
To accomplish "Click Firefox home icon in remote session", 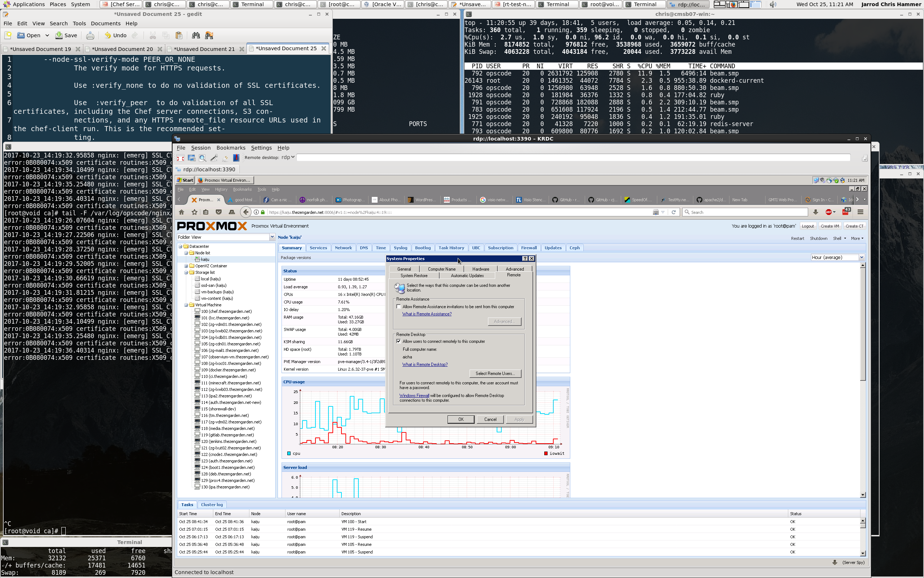I will click(182, 212).
